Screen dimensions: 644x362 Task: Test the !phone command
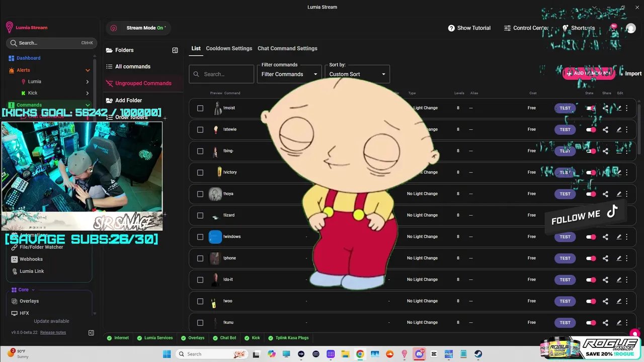565,258
